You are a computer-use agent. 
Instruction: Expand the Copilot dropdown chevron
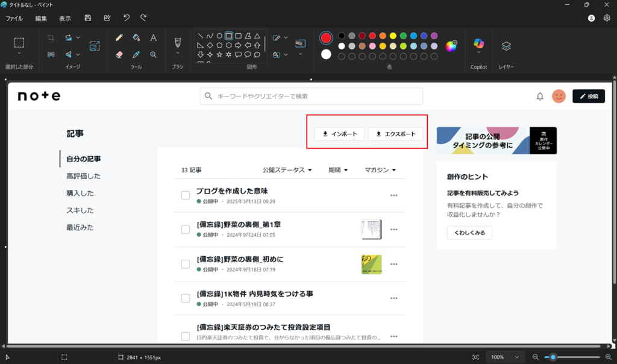[479, 52]
